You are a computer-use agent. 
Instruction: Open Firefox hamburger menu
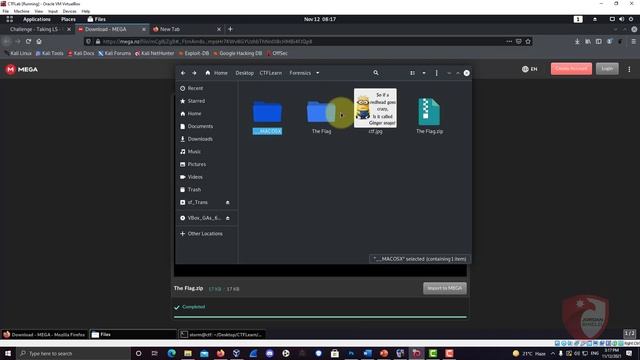633,41
